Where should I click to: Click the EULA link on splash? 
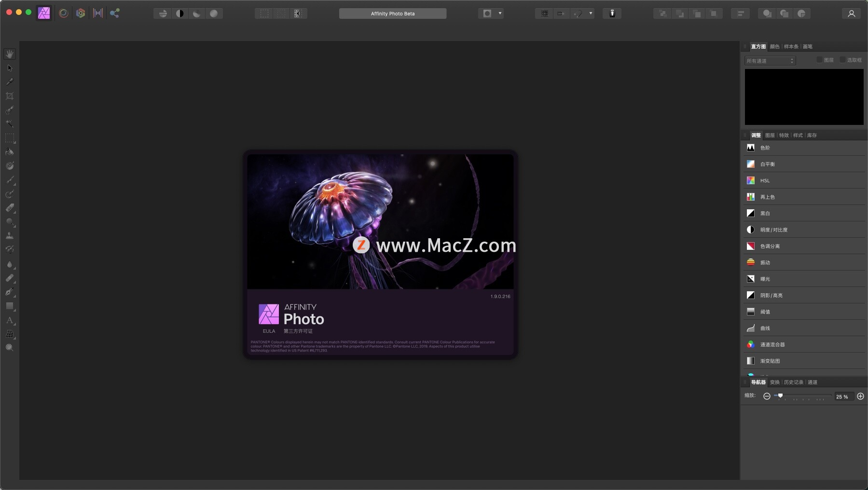pos(269,331)
